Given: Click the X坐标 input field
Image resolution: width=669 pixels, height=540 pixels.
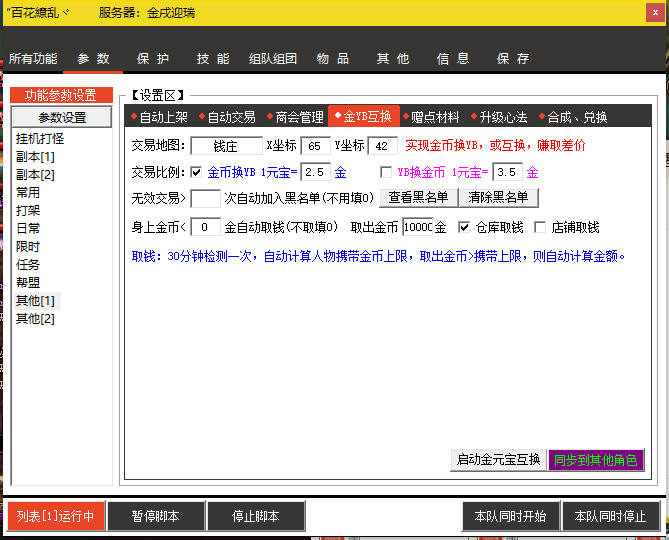Looking at the screenshot, I should pyautogui.click(x=315, y=146).
